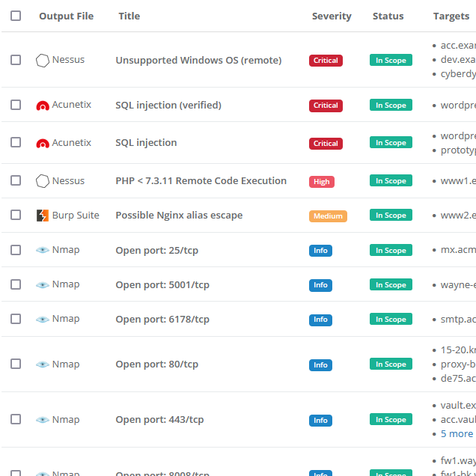Select checkbox for PHP < 7.3.11 row
Screen dimensions: 476x476
tap(16, 180)
